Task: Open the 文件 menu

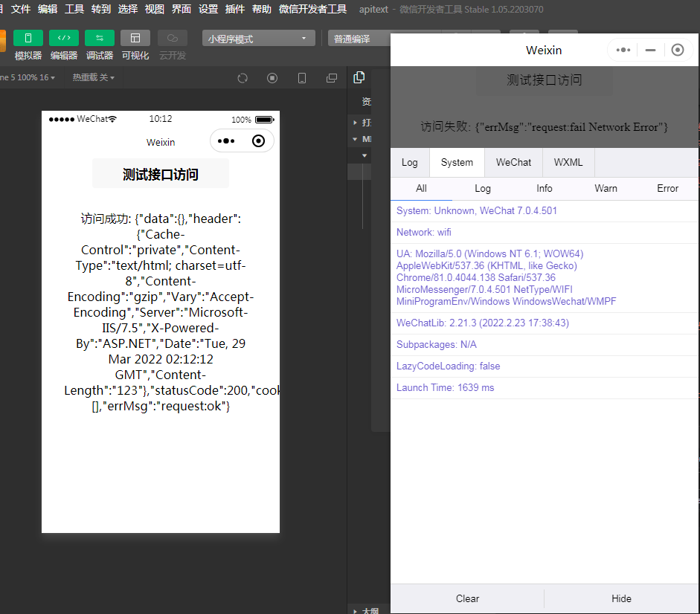Action: point(21,9)
